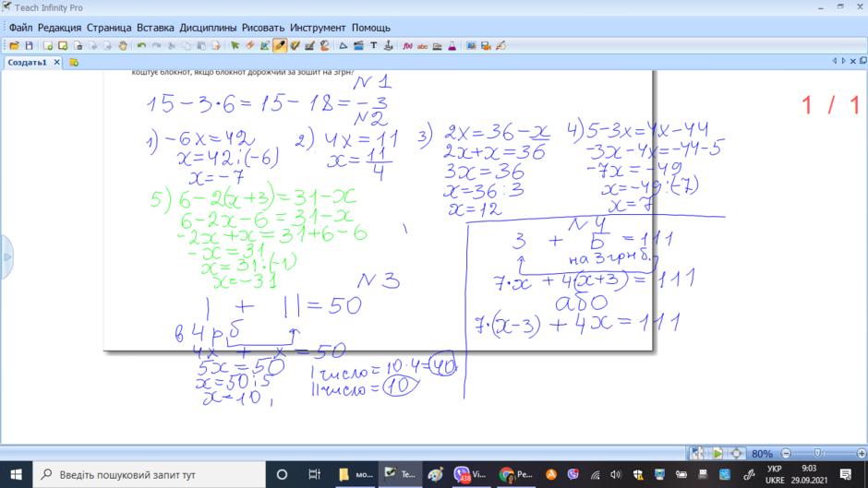The image size is (868, 488).
Task: Open Chrome from the taskbar
Action: [x=515, y=474]
